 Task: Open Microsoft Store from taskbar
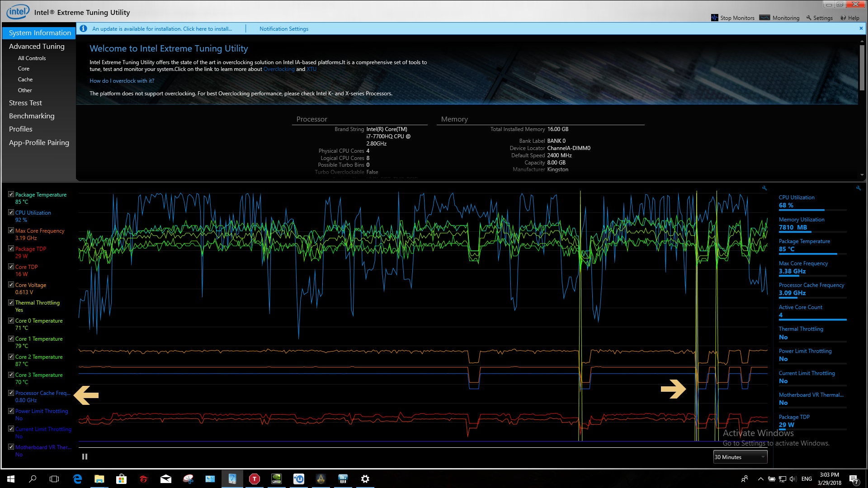pos(121,479)
